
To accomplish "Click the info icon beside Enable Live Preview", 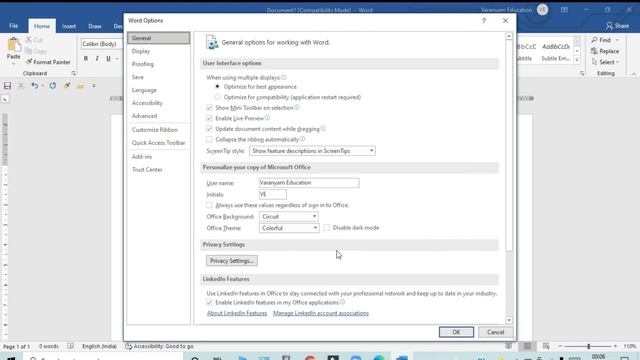I will [x=267, y=118].
